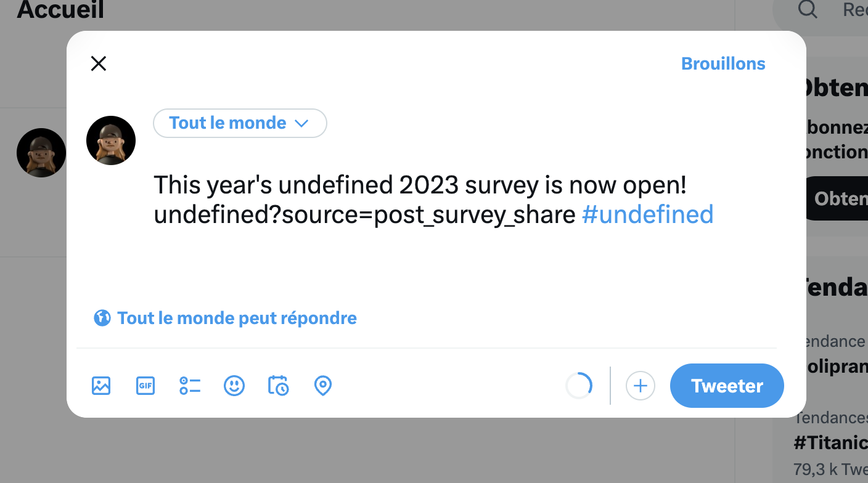This screenshot has width=868, height=483.
Task: Open the GIF picker
Action: [145, 386]
